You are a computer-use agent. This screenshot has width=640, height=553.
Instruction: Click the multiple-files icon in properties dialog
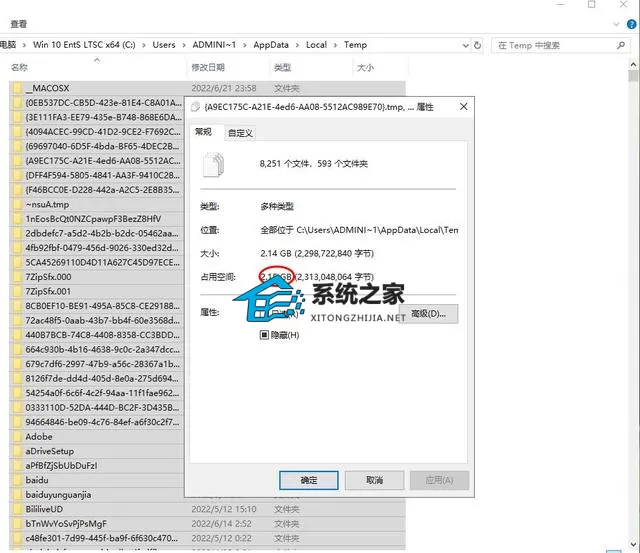click(x=213, y=164)
